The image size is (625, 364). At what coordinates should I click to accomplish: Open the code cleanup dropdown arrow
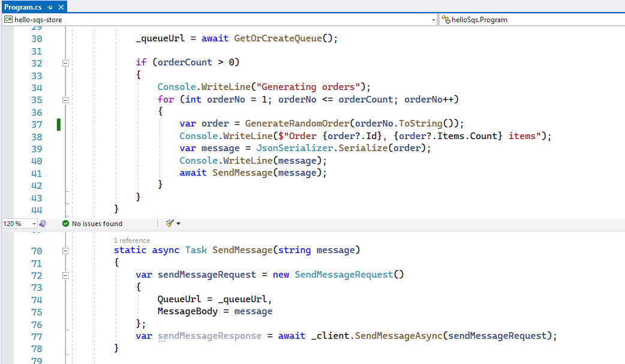pos(179,224)
